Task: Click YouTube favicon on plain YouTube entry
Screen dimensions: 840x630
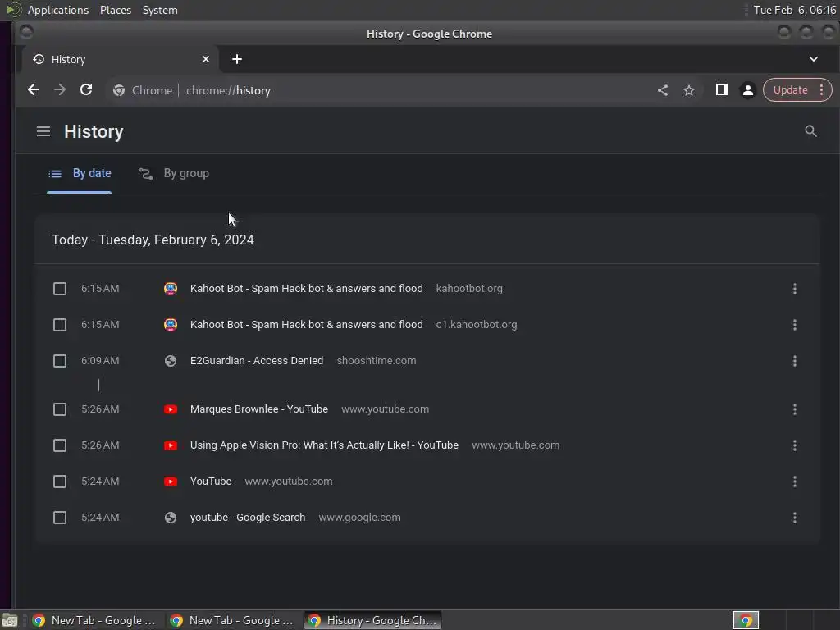Action: [171, 481]
